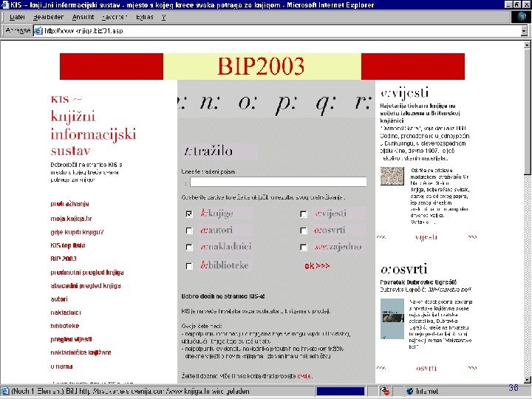Viewport: 532px width, 399px height.
Task: Open the Favoriten menu
Action: click(x=115, y=17)
